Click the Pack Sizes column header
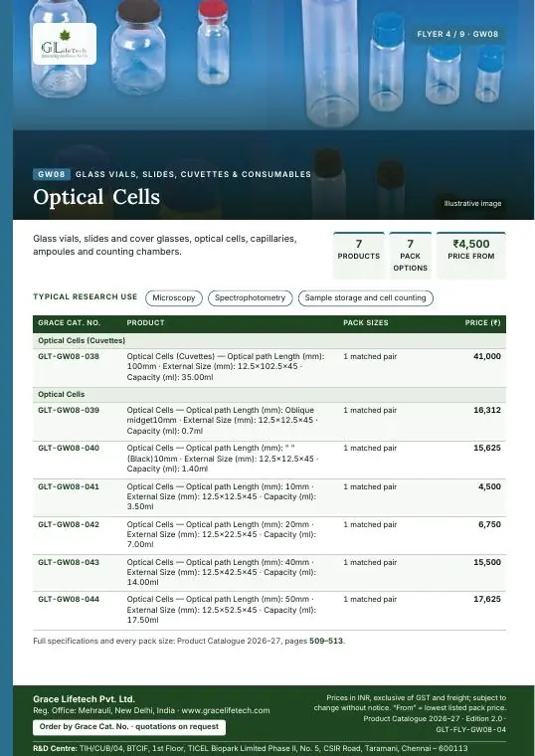This screenshot has width=535, height=756. pyautogui.click(x=365, y=322)
